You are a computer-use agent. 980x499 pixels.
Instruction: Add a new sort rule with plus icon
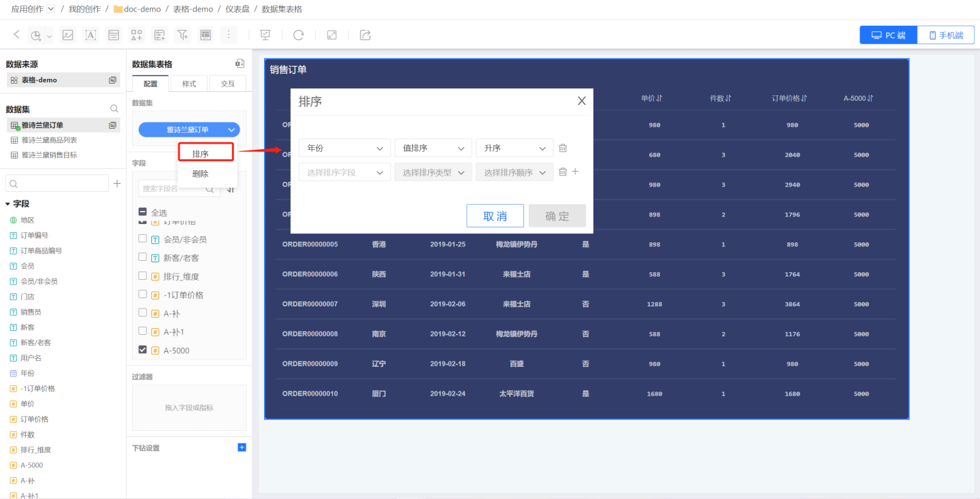pyautogui.click(x=575, y=172)
